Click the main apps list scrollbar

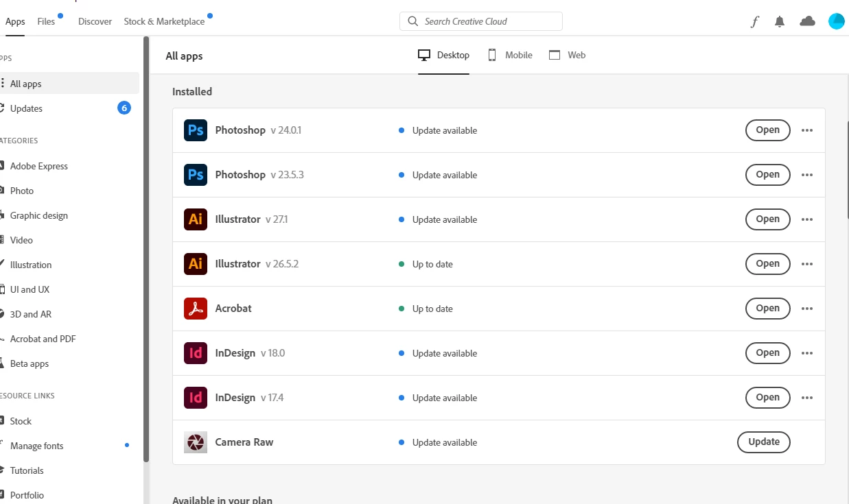(x=848, y=170)
